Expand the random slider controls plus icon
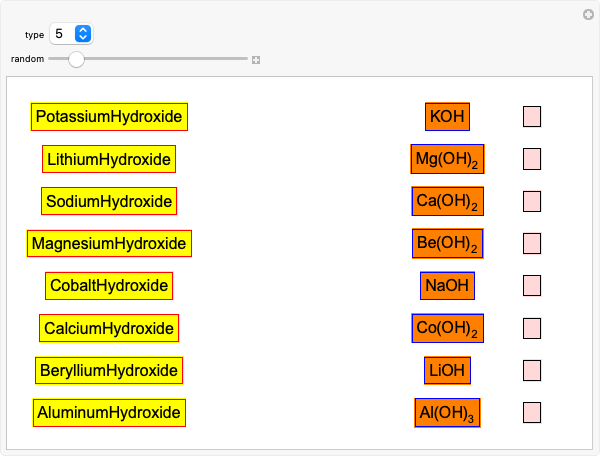The width and height of the screenshot is (600, 457). point(256,60)
